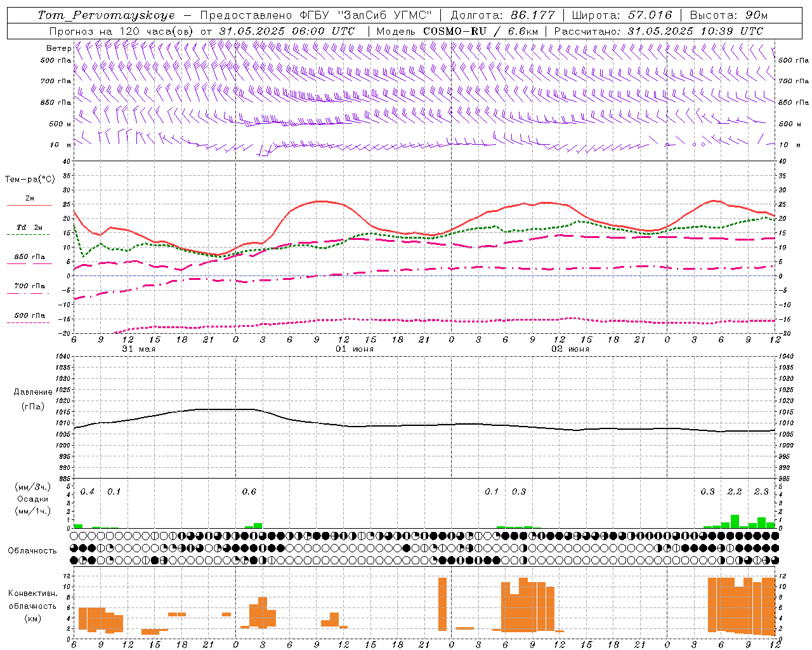Click the 'Осадки' precipitation label
The width and height of the screenshot is (812, 650).
[x=32, y=499]
